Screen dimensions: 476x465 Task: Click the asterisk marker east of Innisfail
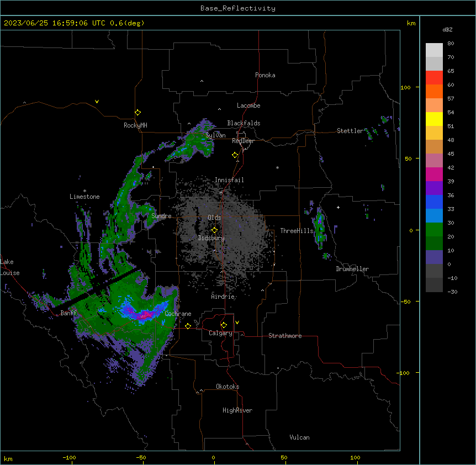point(277,167)
